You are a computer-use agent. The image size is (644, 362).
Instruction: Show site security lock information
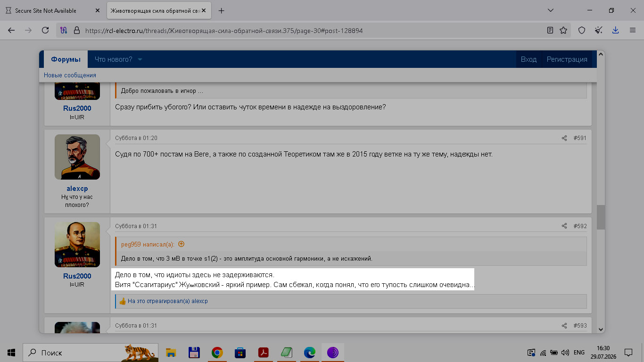(x=77, y=30)
